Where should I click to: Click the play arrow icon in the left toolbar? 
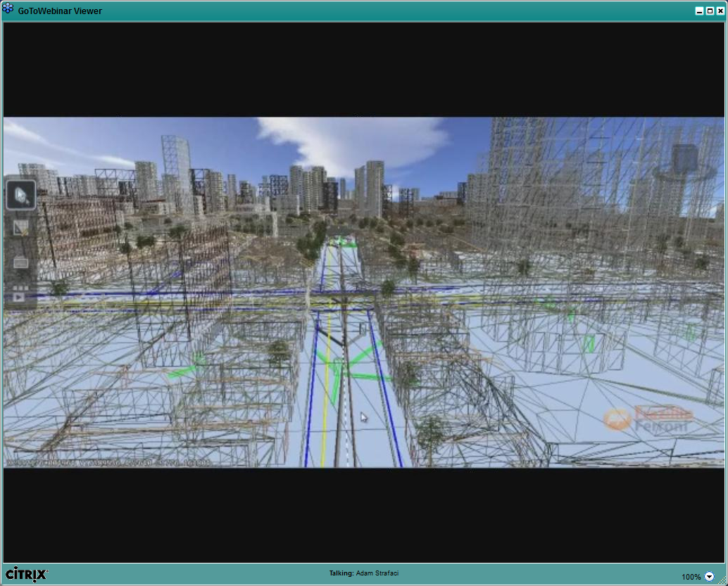pos(19,295)
